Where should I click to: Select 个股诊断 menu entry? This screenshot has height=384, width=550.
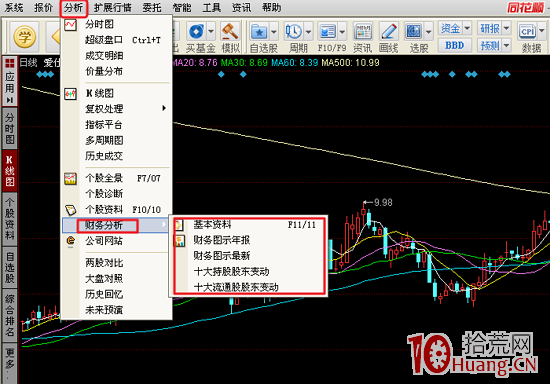(x=117, y=194)
